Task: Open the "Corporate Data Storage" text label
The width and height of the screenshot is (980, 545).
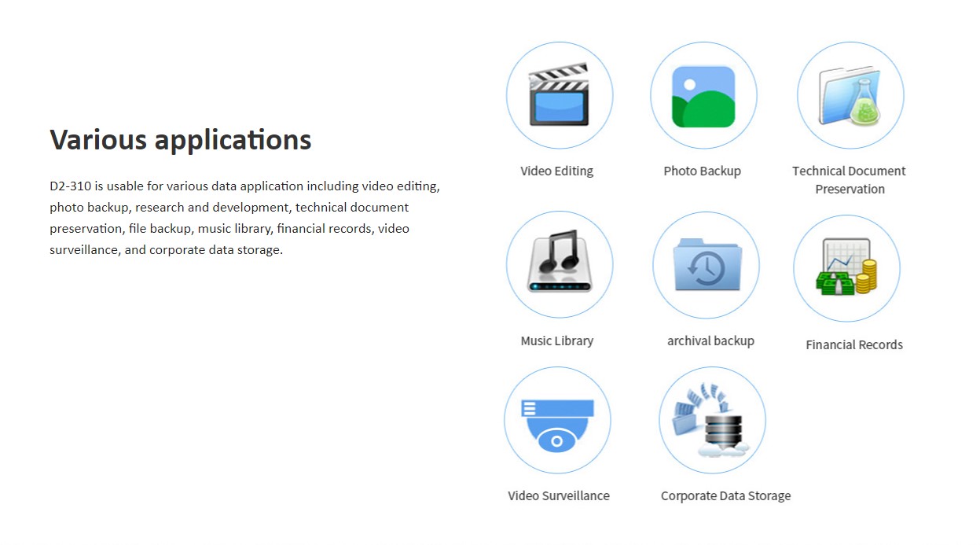Action: point(725,496)
